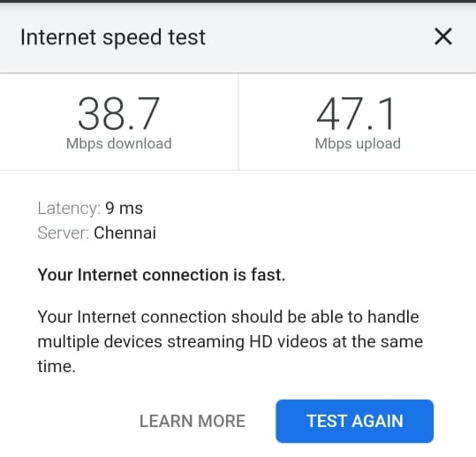Image resolution: width=476 pixels, height=457 pixels.
Task: Open the LEARN MORE link
Action: point(193,421)
